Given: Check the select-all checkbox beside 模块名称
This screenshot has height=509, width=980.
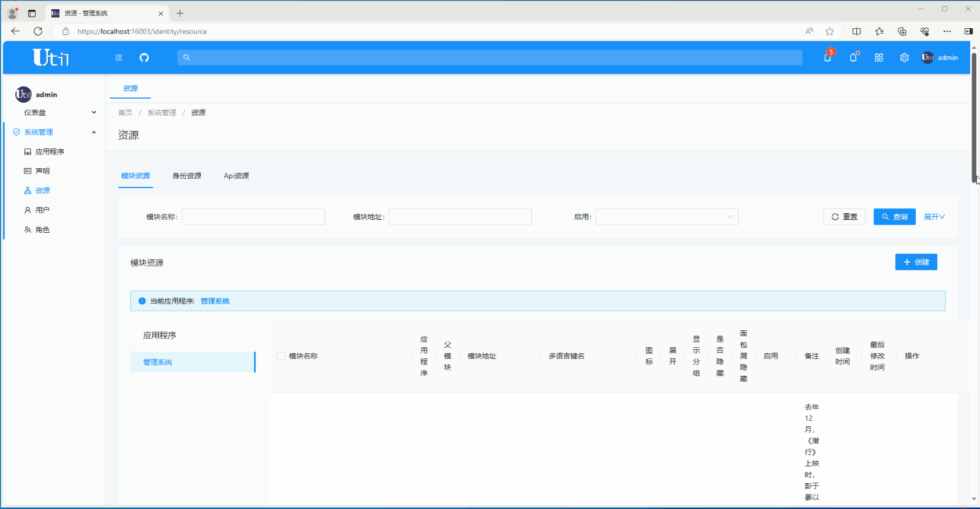Looking at the screenshot, I should pyautogui.click(x=281, y=356).
